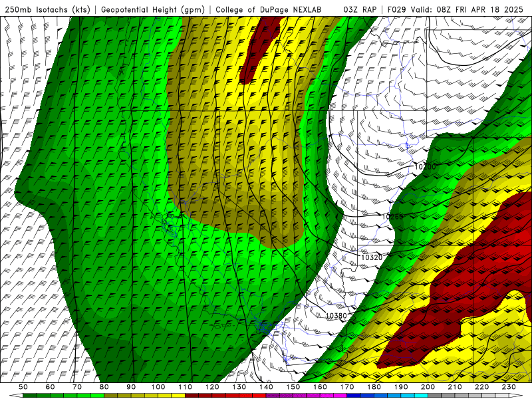
Task: Click the 230 value on the color scale
Action: (509, 387)
